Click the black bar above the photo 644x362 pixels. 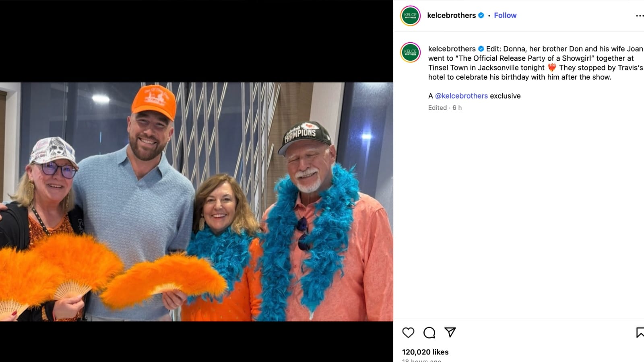click(x=196, y=41)
